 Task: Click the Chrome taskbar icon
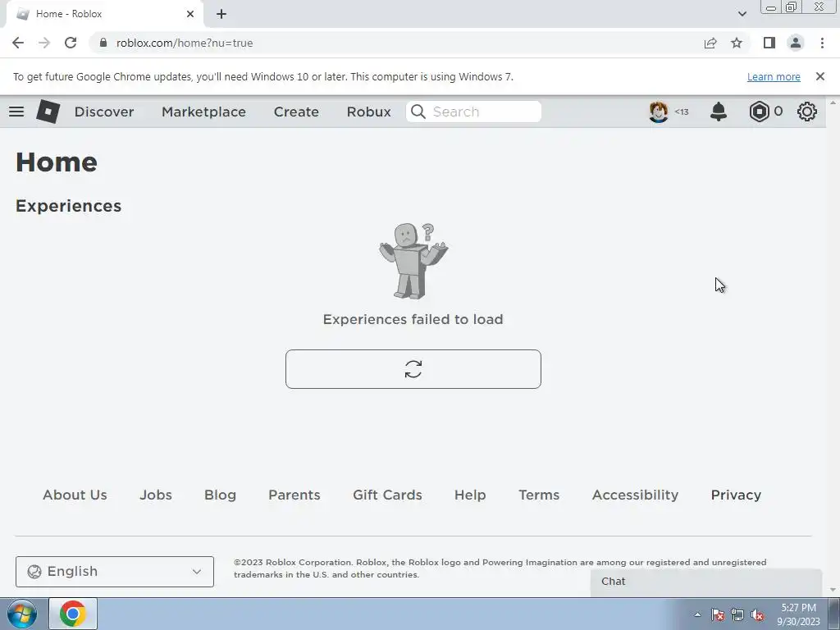(73, 614)
